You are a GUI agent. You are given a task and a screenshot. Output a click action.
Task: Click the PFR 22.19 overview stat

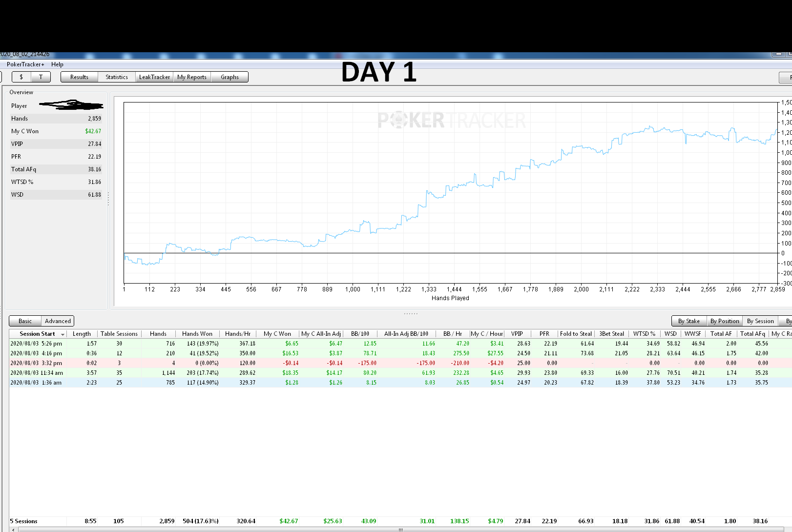click(56, 157)
